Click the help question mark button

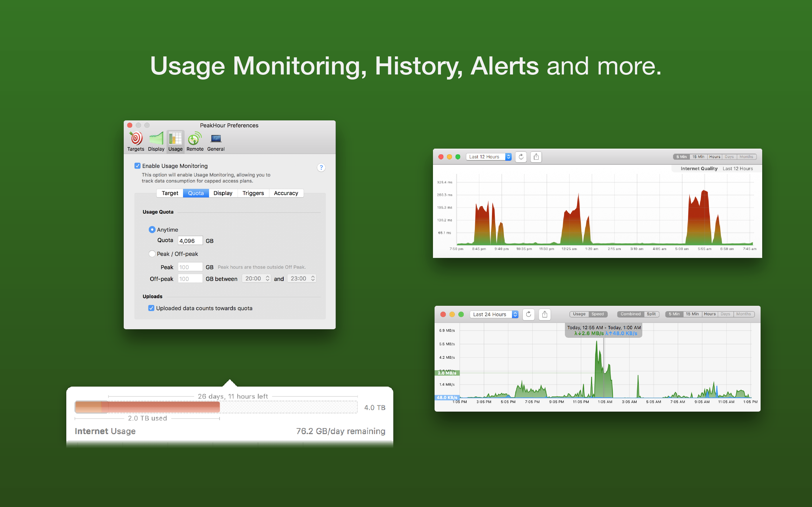pyautogui.click(x=321, y=168)
